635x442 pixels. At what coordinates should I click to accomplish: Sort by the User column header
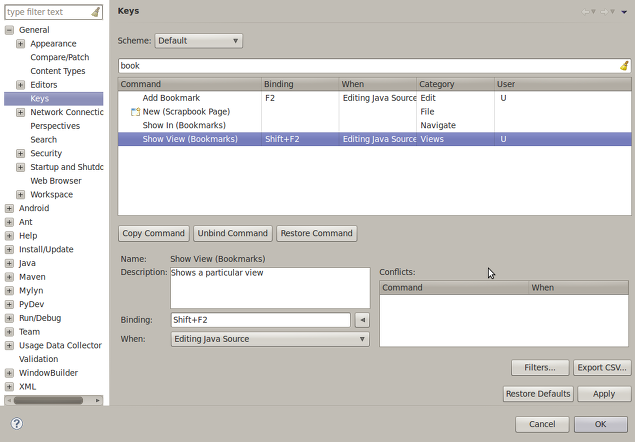click(x=563, y=84)
